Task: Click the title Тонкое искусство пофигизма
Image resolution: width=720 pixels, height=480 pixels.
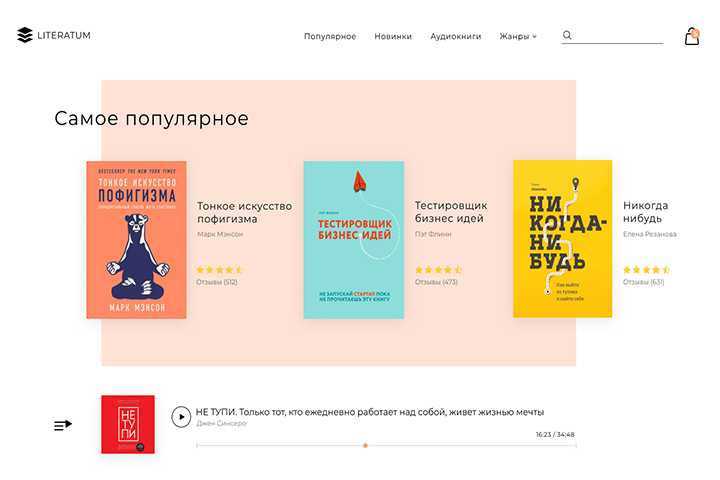Action: (x=244, y=213)
